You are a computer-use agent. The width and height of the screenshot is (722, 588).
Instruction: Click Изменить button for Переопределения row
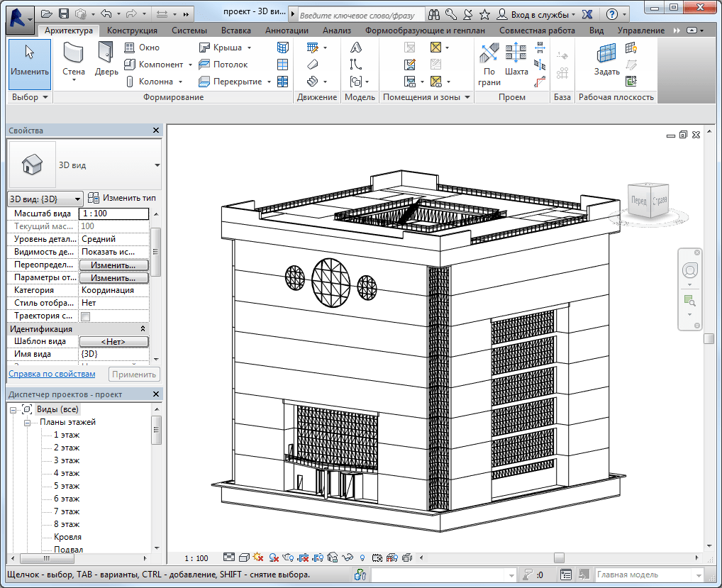pyautogui.click(x=114, y=265)
